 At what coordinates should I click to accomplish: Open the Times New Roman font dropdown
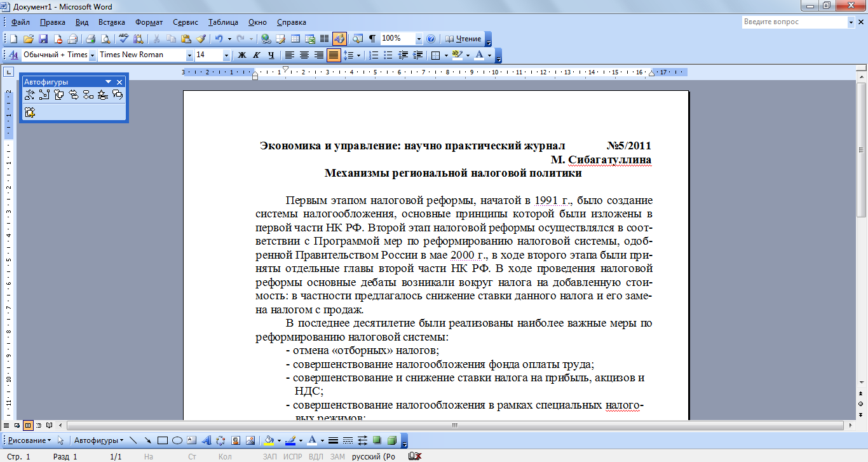tap(189, 55)
